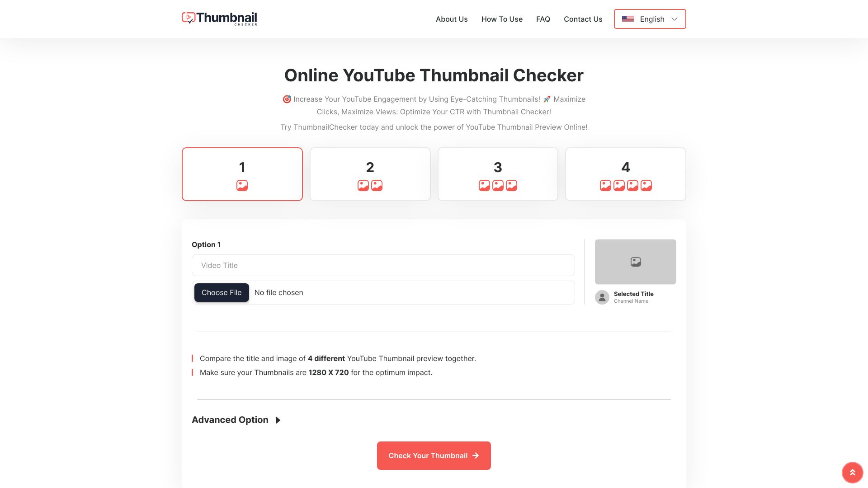Open the English language dropdown
868x488 pixels.
650,19
